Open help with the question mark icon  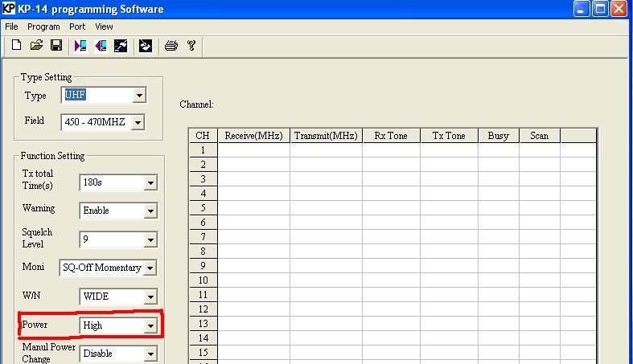click(x=191, y=46)
